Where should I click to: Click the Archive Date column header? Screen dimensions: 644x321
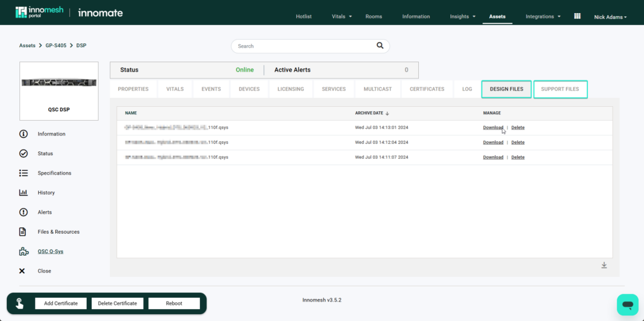click(370, 113)
